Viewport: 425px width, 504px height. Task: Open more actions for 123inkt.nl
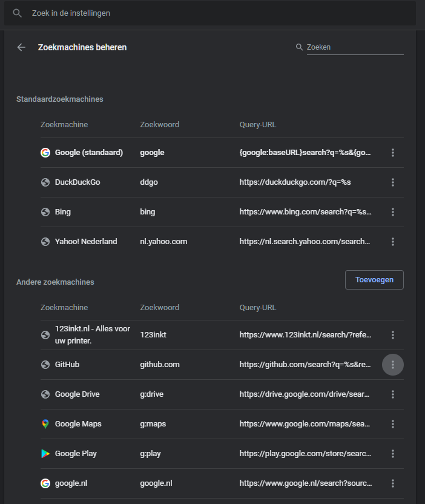pos(393,335)
